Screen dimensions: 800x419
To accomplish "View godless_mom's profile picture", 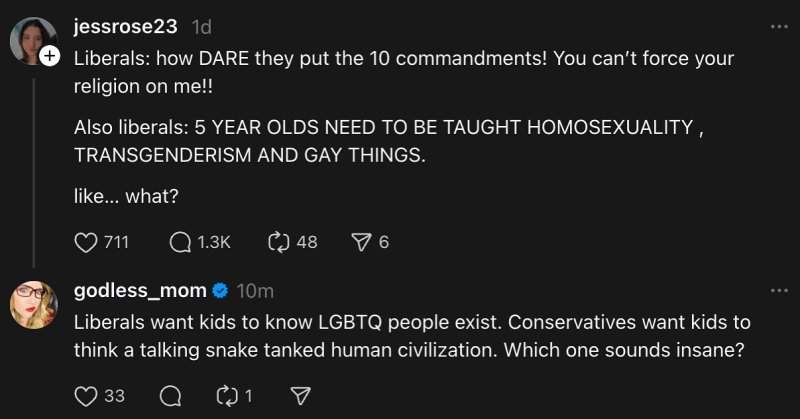I will point(33,304).
